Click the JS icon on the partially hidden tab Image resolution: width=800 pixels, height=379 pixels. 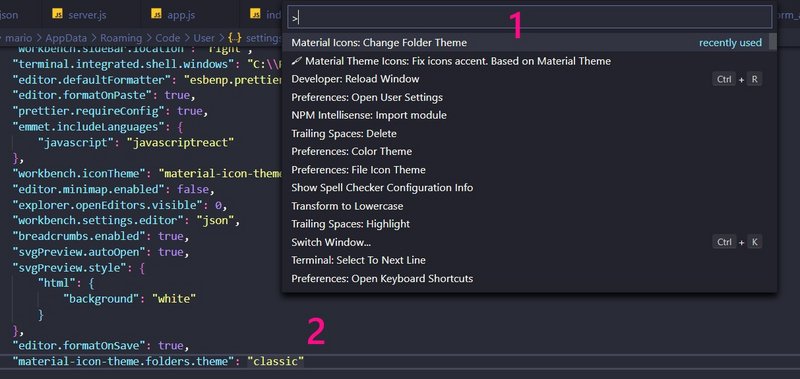click(256, 14)
